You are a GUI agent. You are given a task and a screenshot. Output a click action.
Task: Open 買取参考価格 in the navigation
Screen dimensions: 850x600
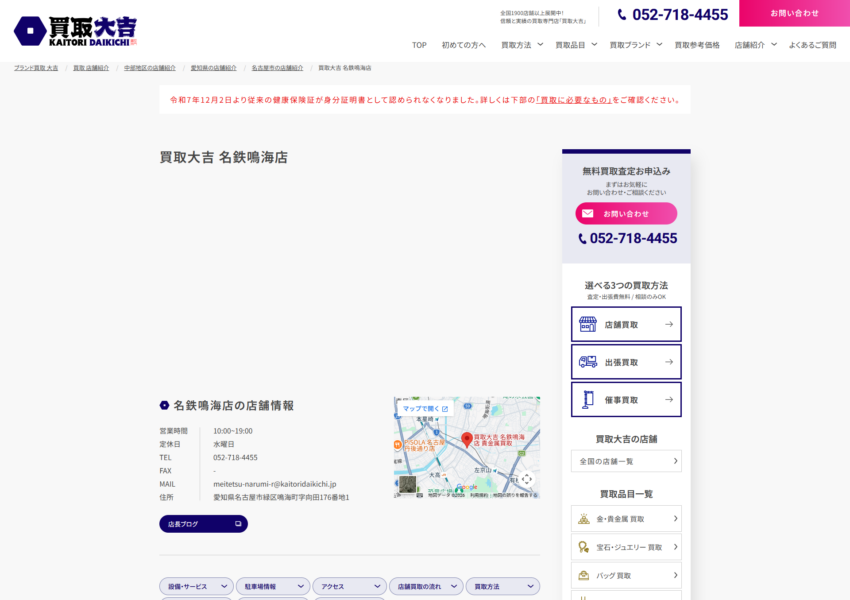pyautogui.click(x=697, y=45)
